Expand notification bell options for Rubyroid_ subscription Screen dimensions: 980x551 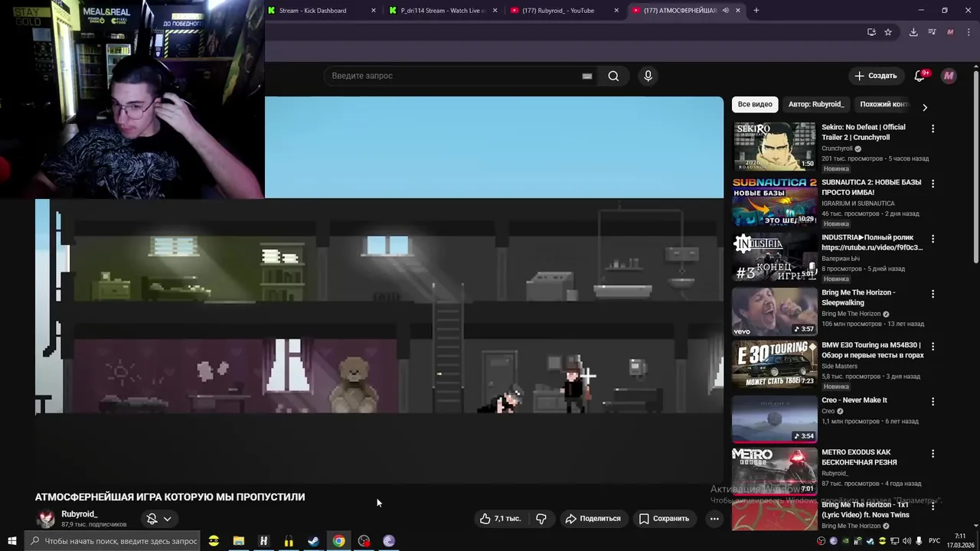coord(167,519)
